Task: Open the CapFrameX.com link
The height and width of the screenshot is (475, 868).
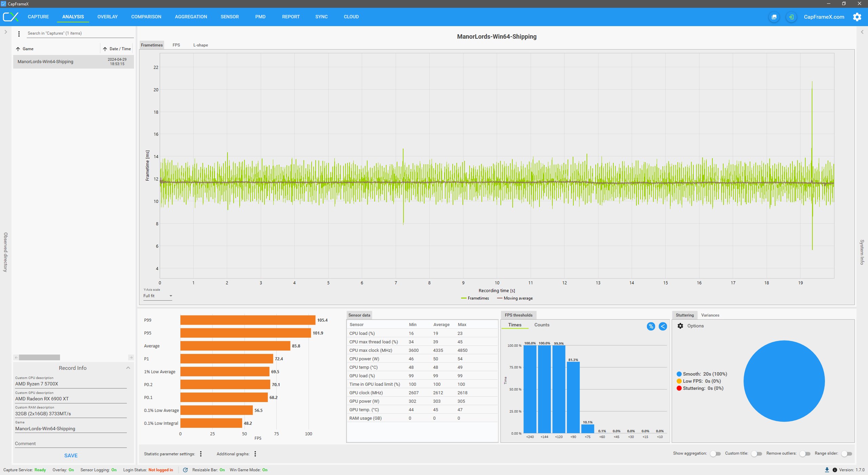Action: 824,17
